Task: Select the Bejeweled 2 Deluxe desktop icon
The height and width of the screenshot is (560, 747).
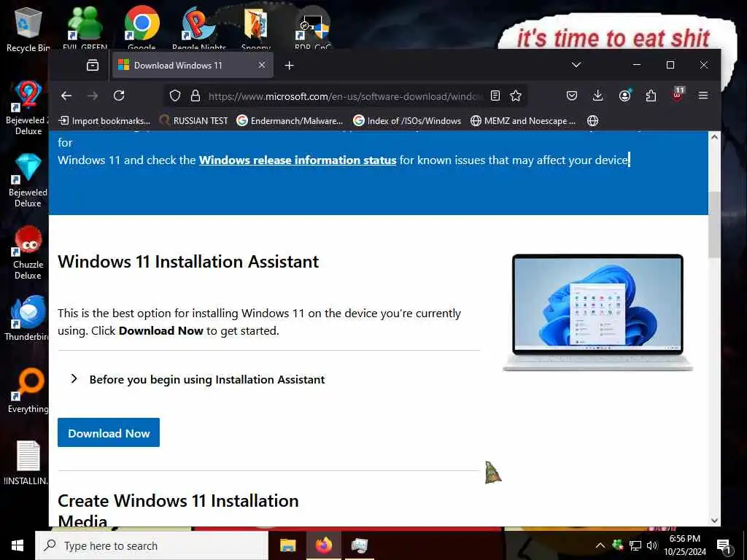Action: point(28,108)
